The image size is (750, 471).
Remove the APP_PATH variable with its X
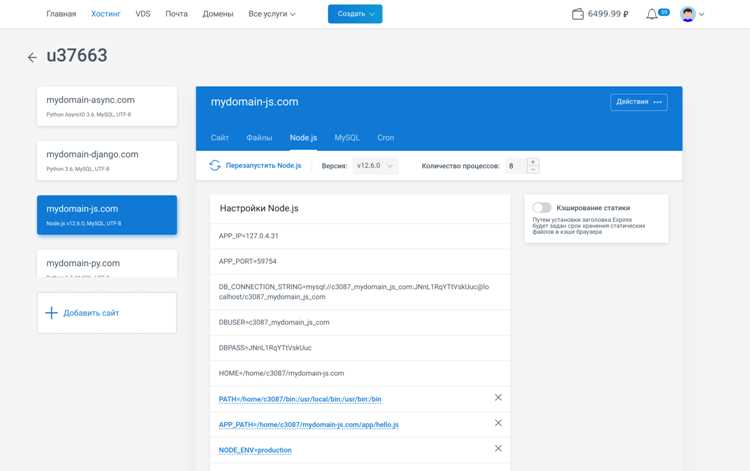point(498,423)
